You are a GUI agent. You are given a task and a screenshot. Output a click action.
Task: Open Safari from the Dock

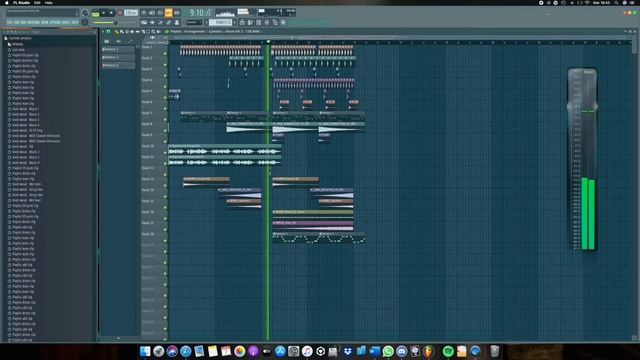click(x=186, y=351)
